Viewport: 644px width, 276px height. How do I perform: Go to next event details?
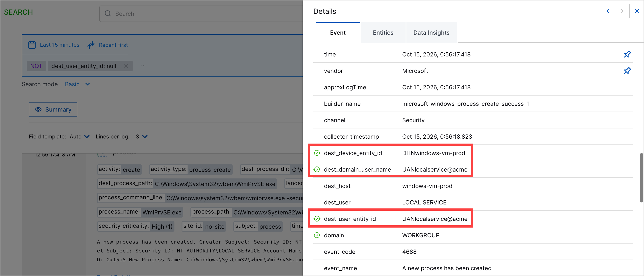(x=622, y=11)
